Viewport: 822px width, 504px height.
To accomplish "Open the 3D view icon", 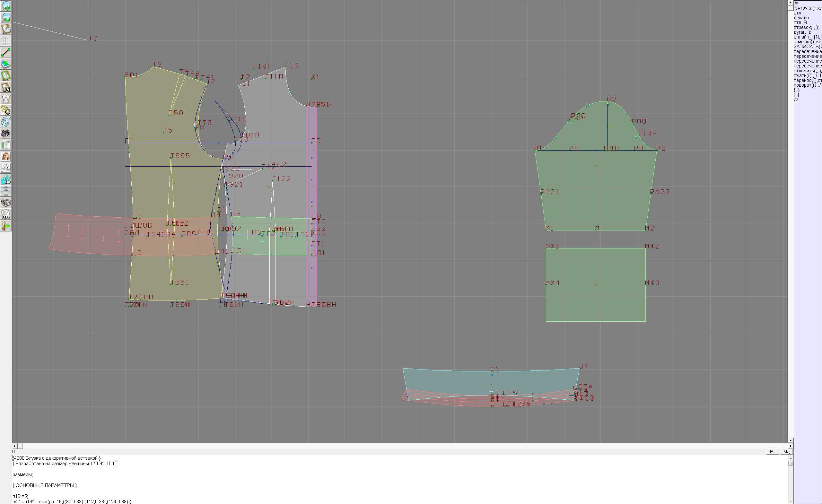I will [6, 180].
